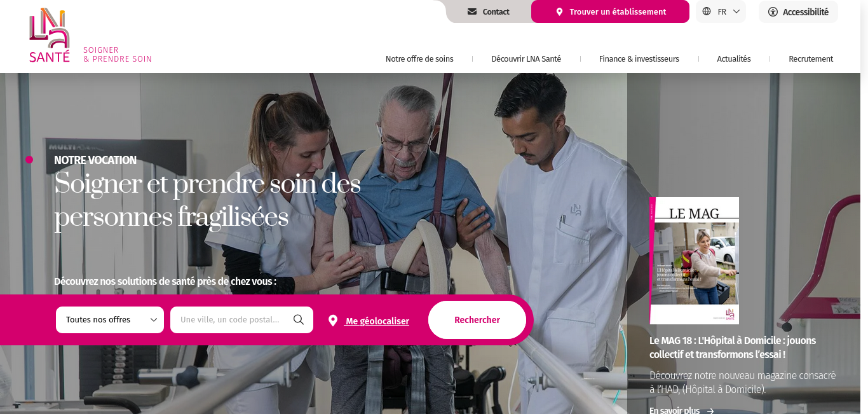This screenshot has height=414, width=868.
Task: Open Découvrir LNA Santé menu
Action: (526, 59)
